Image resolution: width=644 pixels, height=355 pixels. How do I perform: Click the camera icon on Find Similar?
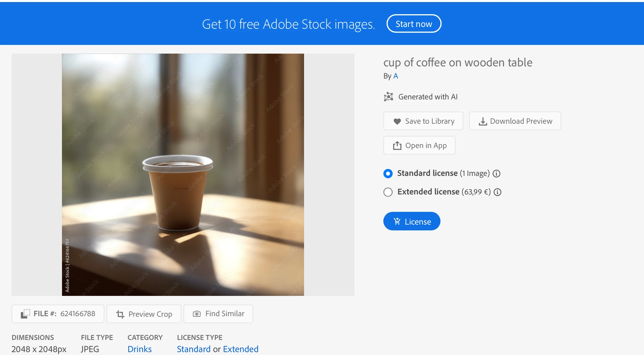pos(197,314)
